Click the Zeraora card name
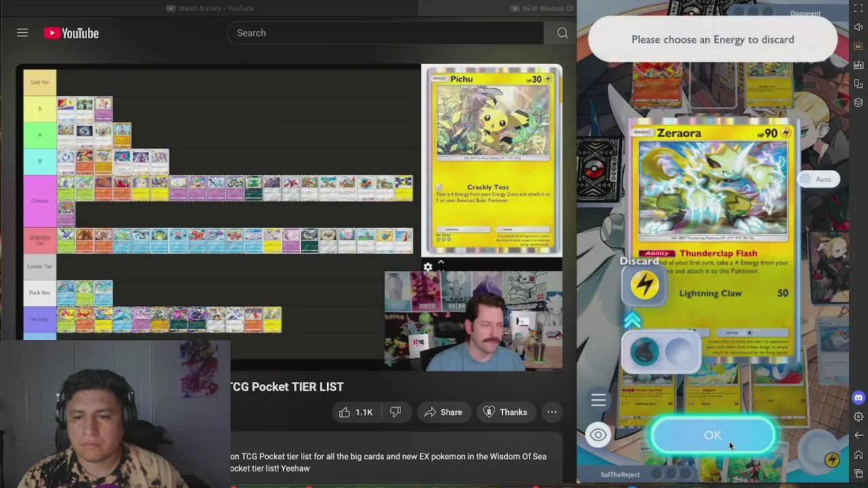Viewport: 868px width, 488px height. (679, 133)
